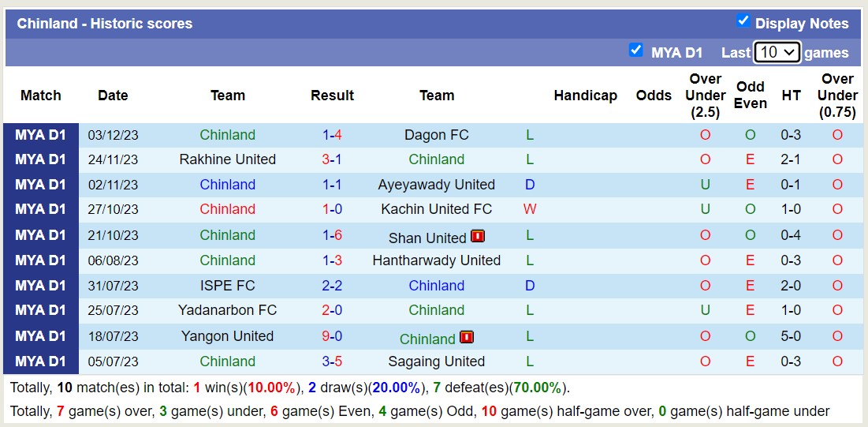Click the MYA D1 label for 03/12/23
Screen dimensions: 868x427
[41, 135]
